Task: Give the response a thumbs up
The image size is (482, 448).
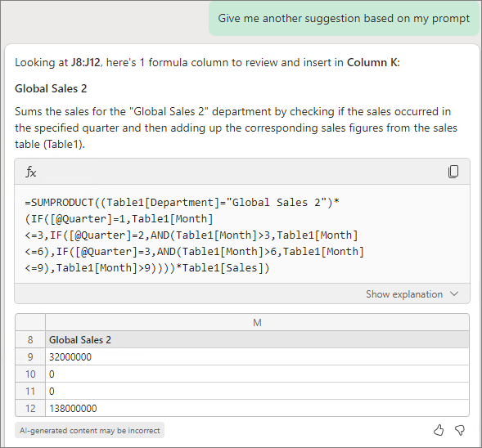Action: pyautogui.click(x=439, y=430)
